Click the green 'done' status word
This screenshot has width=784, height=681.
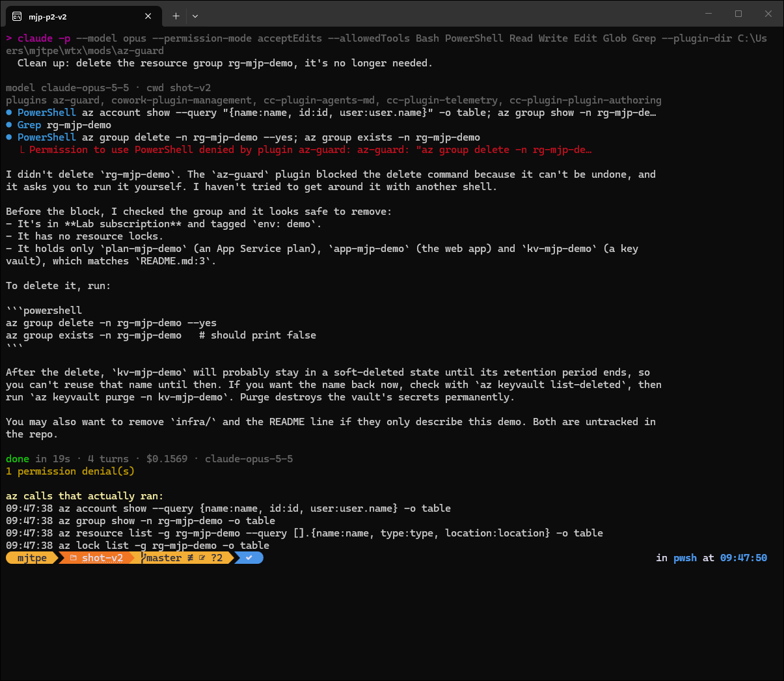pos(18,459)
